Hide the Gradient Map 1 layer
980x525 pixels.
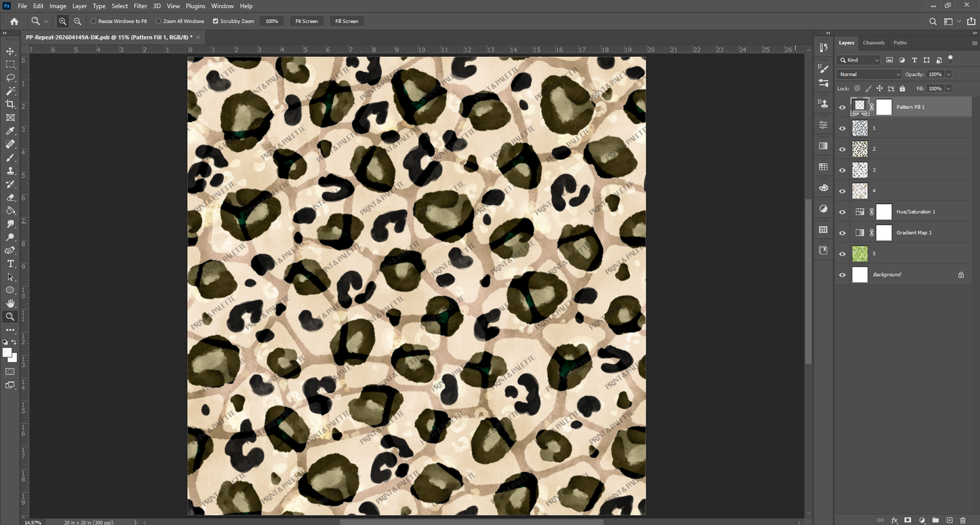(842, 233)
